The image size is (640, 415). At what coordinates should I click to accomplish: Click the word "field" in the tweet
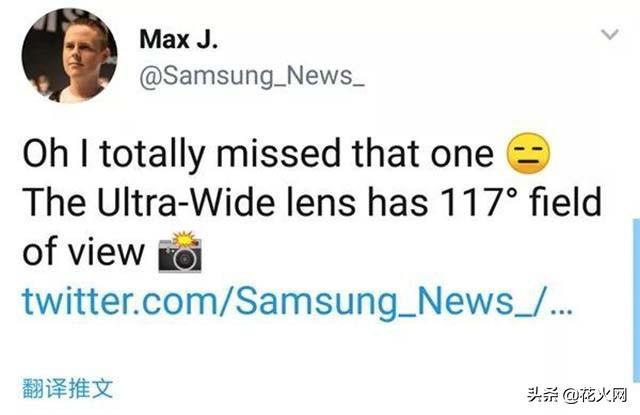click(x=566, y=202)
